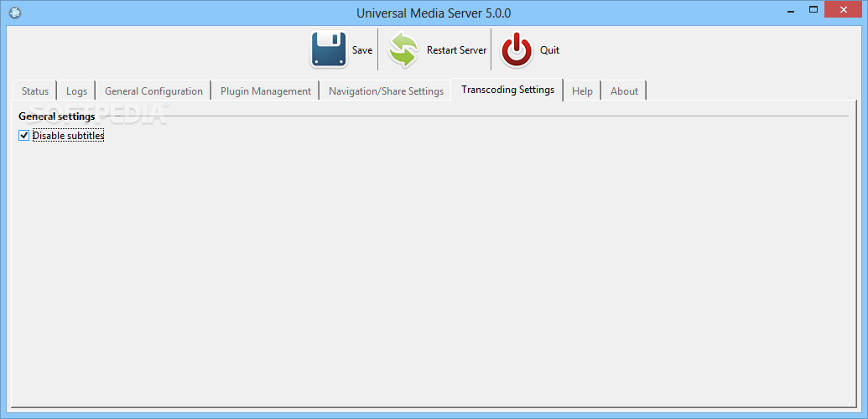Click the green Restart Server arrows icon
Image resolution: width=868 pixels, height=419 pixels.
click(403, 49)
